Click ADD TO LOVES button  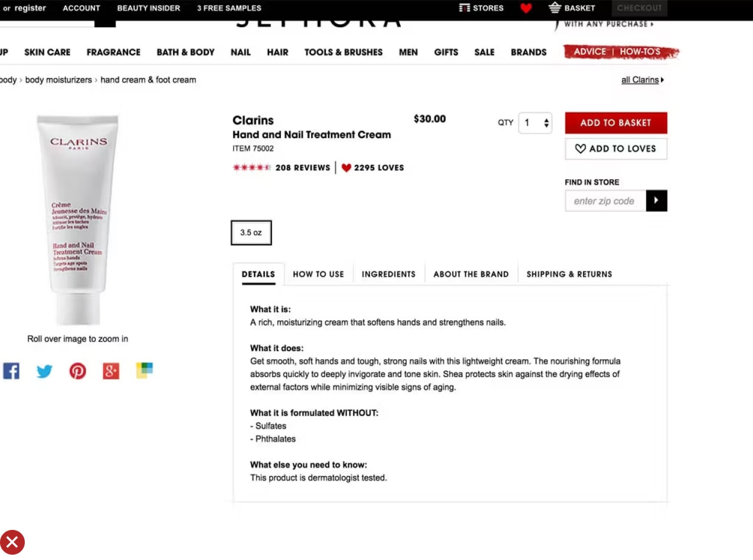(x=616, y=149)
